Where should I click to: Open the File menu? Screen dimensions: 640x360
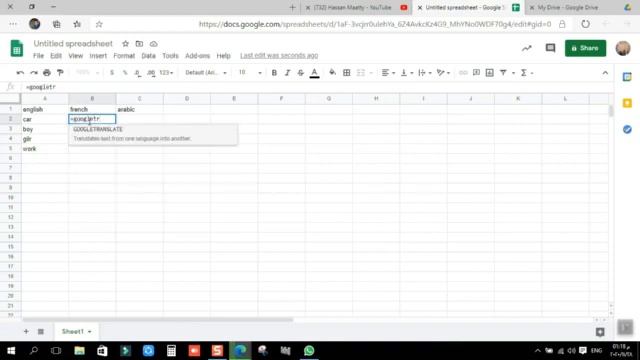pyautogui.click(x=38, y=56)
